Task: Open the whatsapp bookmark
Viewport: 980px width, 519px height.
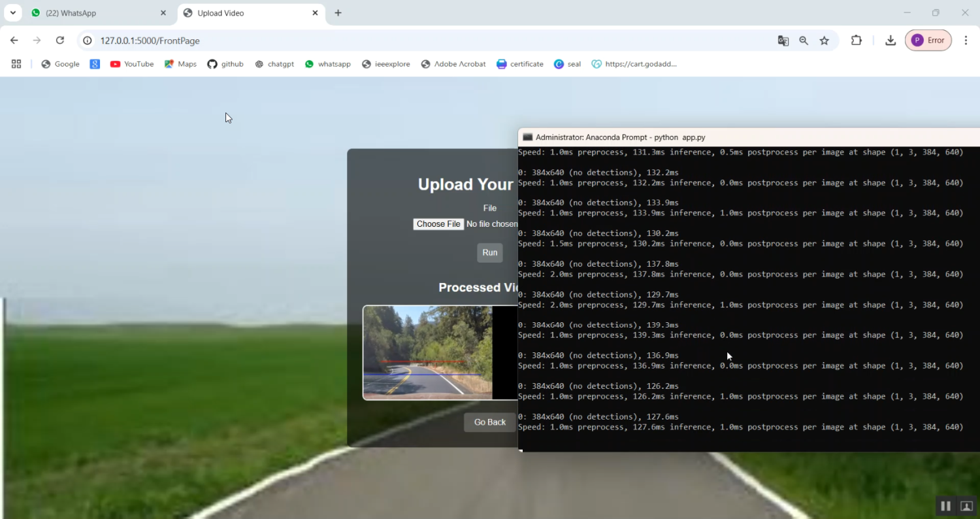Action: [x=328, y=64]
